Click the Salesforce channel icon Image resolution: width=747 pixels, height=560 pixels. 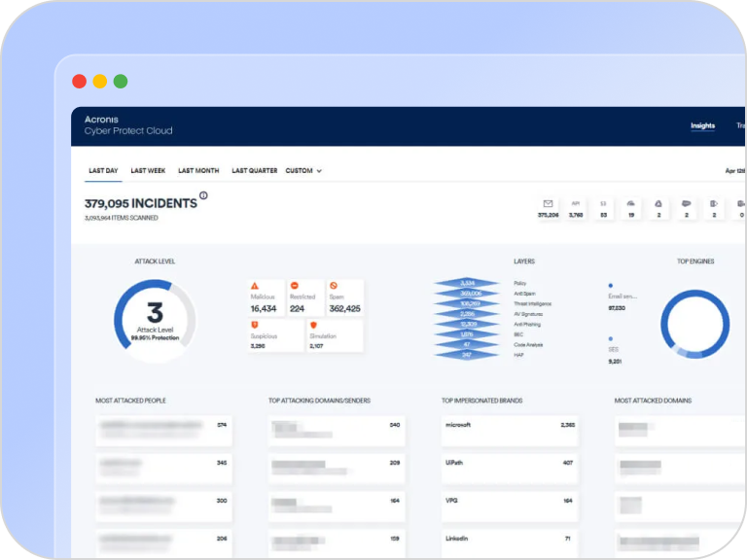[687, 203]
